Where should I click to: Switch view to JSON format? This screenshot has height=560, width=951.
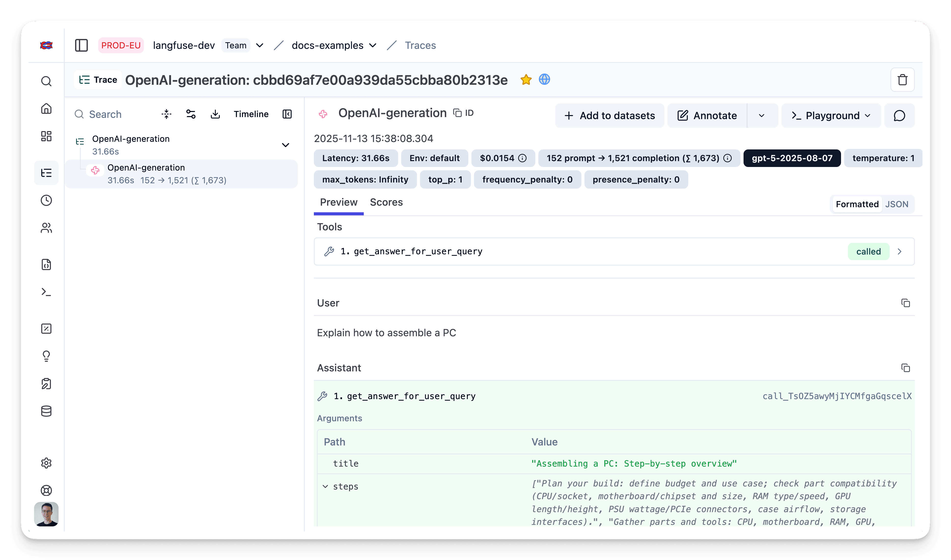point(896,204)
